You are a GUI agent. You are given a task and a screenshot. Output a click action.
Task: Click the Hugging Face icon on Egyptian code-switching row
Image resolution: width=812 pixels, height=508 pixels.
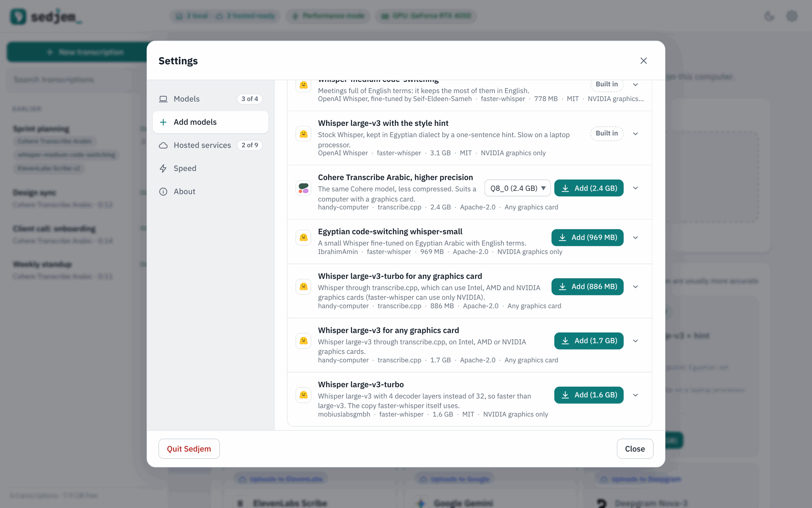point(303,237)
